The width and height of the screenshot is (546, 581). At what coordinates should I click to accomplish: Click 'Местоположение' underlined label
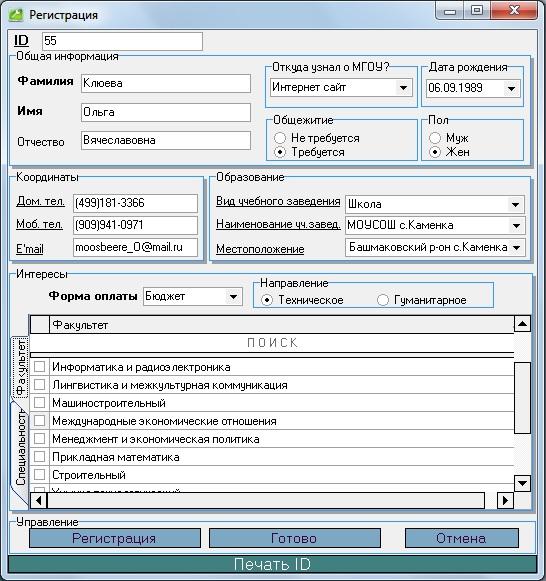260,249
